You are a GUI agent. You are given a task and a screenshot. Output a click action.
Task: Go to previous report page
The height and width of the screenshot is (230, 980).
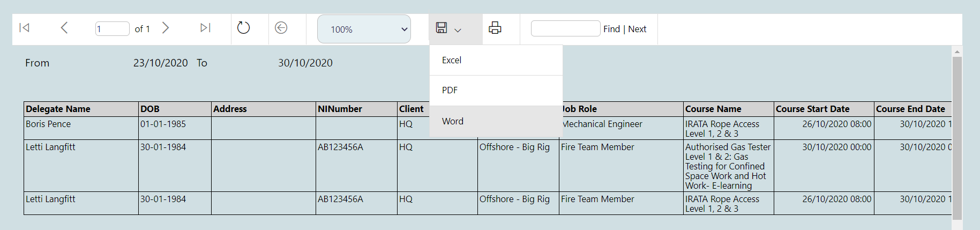coord(64,28)
